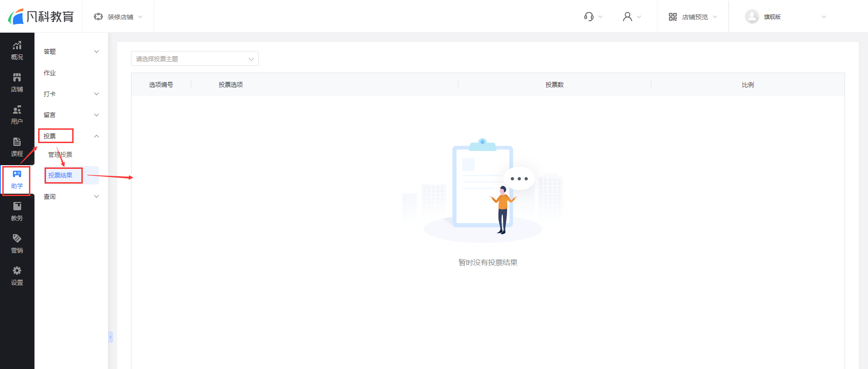Expand the 打卡 menu chevron

(97, 94)
